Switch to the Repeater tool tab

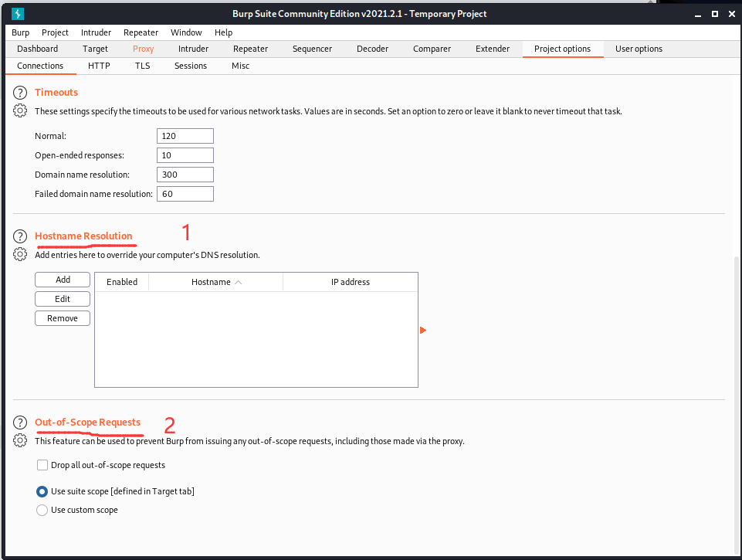[250, 49]
